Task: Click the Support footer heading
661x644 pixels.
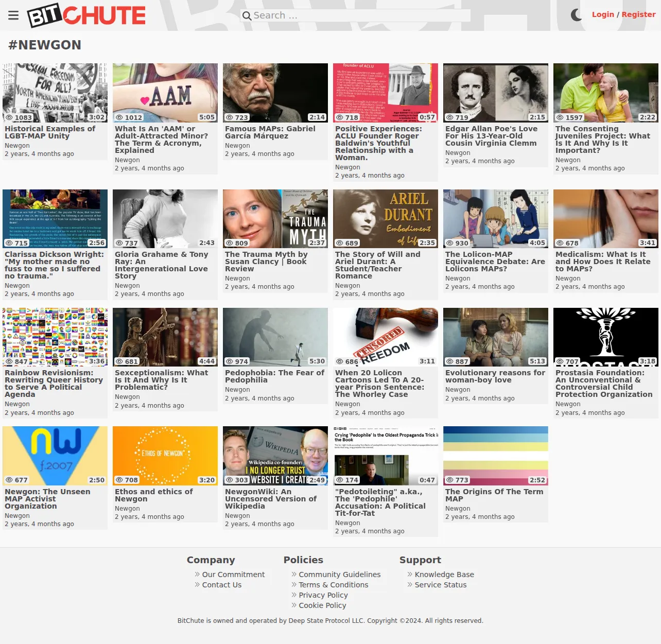Action: [x=420, y=560]
